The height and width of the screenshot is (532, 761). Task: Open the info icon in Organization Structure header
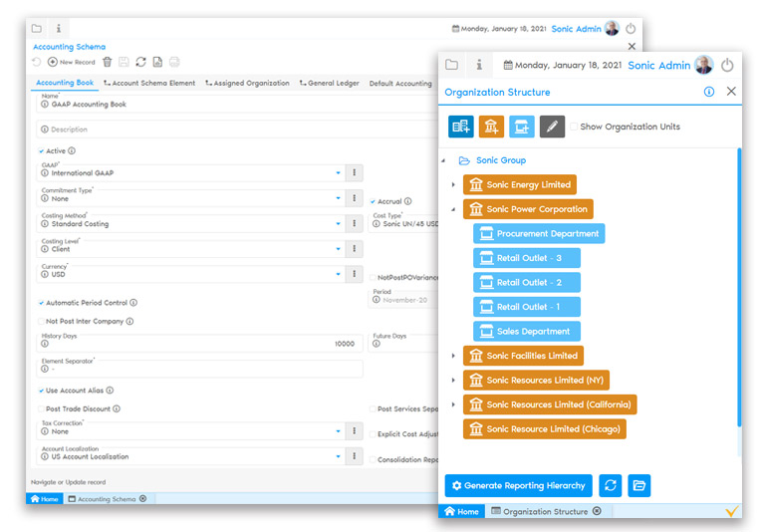tap(709, 92)
